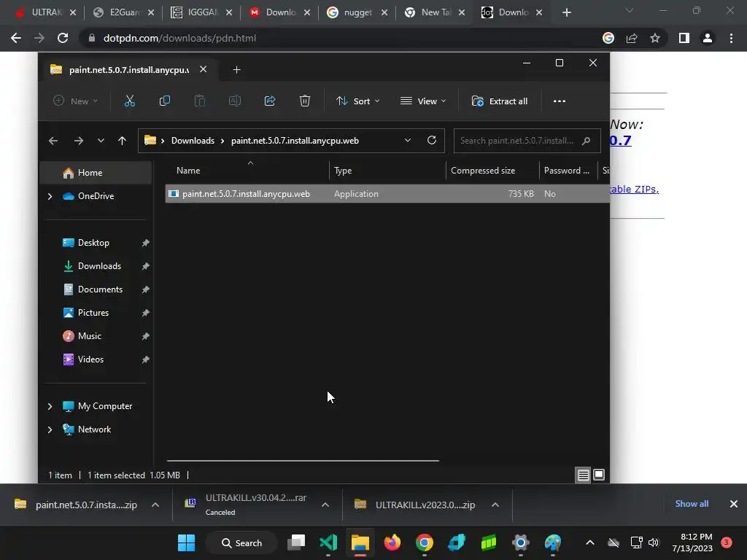Click the Rename icon in Explorer toolbar
The width and height of the screenshot is (747, 560).
[235, 101]
